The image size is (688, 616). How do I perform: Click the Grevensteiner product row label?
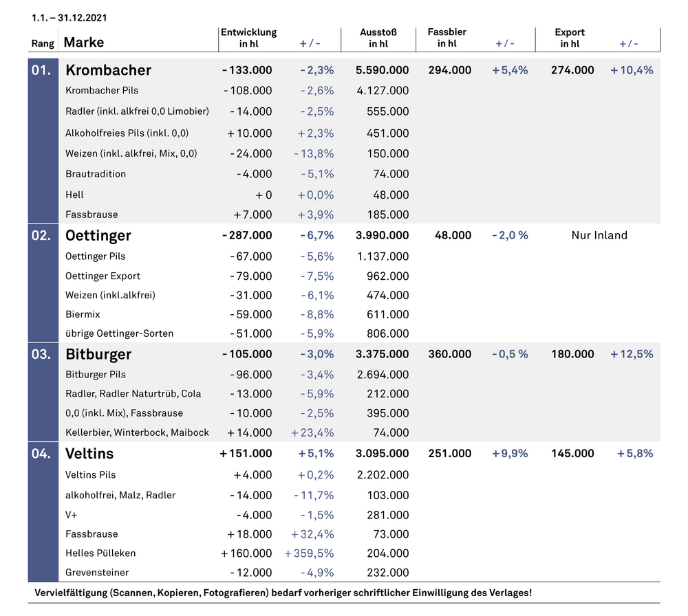97,573
